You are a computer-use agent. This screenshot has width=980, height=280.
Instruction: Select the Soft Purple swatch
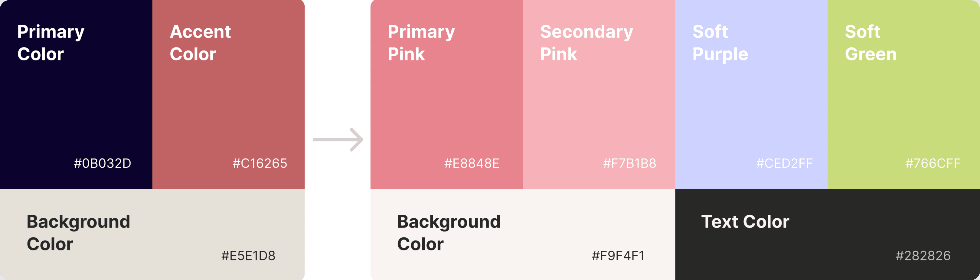[x=751, y=94]
